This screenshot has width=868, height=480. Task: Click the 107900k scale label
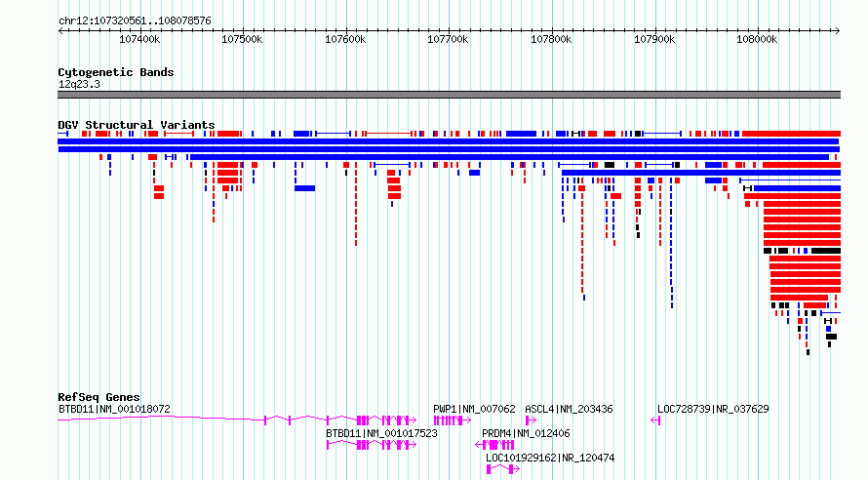coord(653,39)
